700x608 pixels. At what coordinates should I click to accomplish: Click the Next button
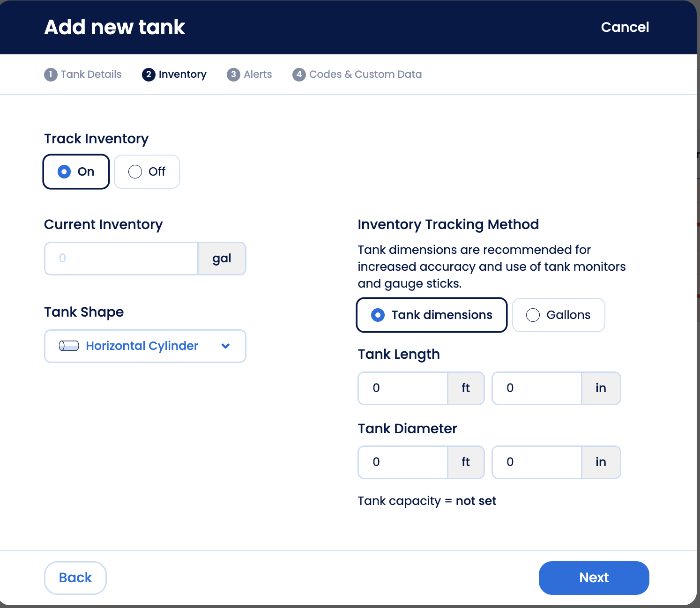click(594, 578)
